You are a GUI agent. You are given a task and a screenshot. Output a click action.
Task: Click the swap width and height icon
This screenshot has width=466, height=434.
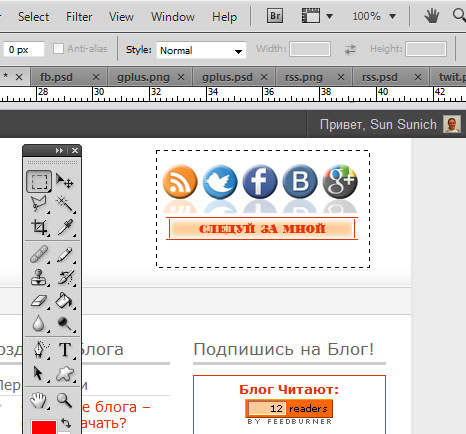[350, 49]
